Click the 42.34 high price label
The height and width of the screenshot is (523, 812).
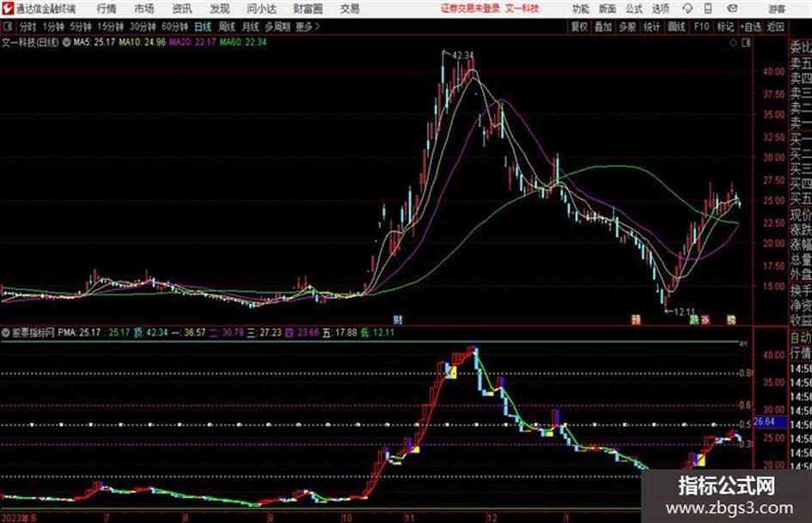(x=462, y=55)
